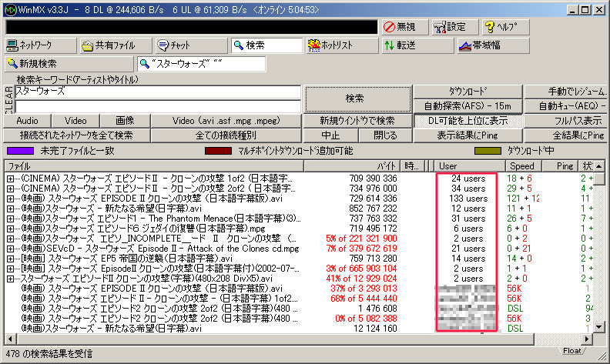The width and height of the screenshot is (610, 364).
Task: Sort by User column header
Action: (x=470, y=166)
